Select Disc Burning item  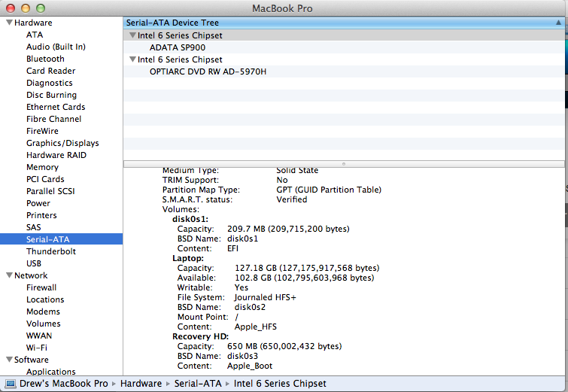51,95
